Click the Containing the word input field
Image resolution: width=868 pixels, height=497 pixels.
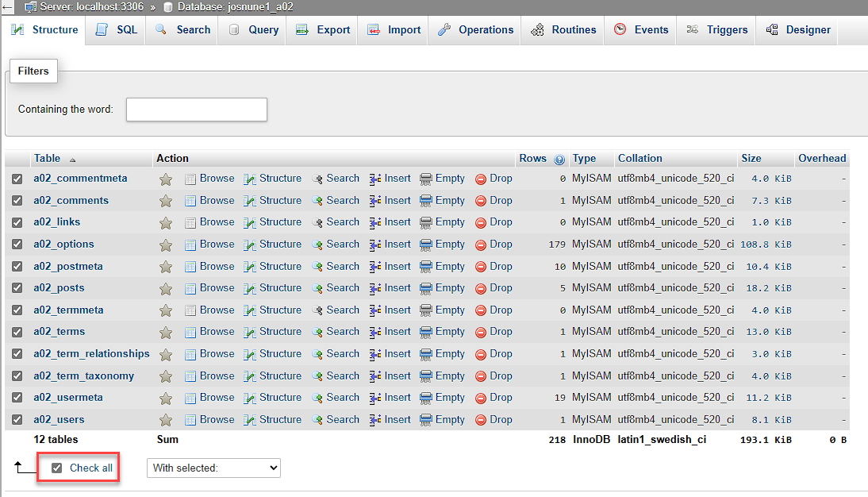[196, 110]
